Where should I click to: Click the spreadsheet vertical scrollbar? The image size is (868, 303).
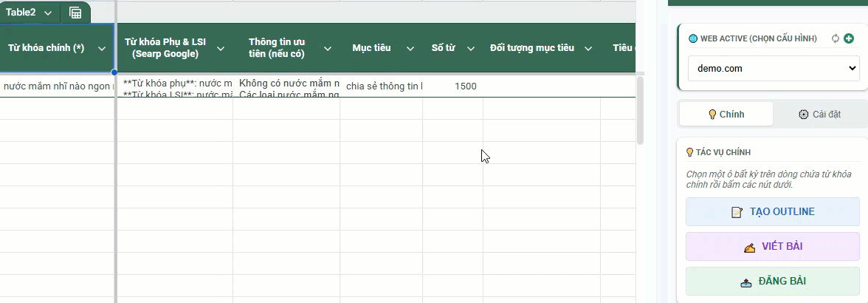(x=640, y=111)
